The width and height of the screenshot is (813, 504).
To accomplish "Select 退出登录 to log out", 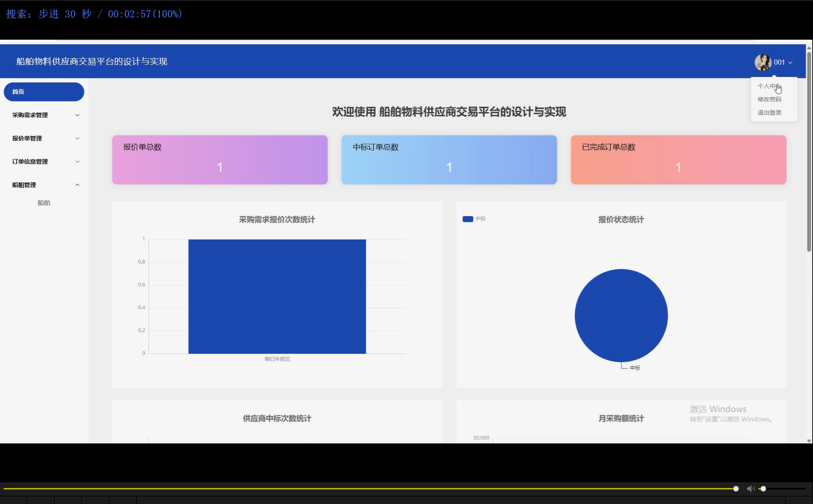I will (x=768, y=112).
